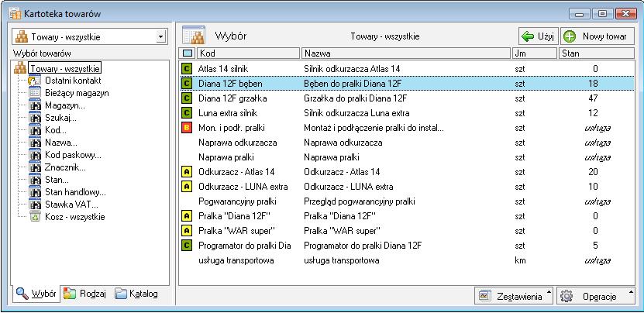Click the binoculars icon beside Szukaj...

(x=34, y=118)
